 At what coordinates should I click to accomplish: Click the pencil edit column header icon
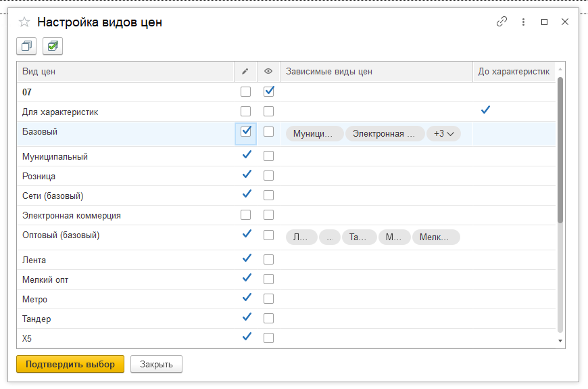[245, 72]
